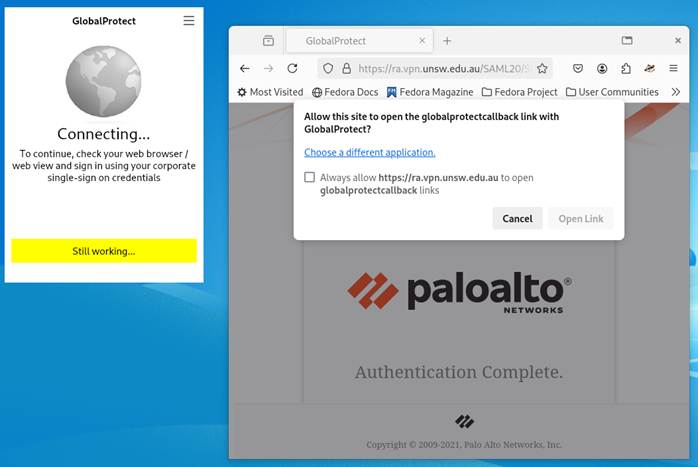
Task: Cancel the open link dialog
Action: point(517,219)
